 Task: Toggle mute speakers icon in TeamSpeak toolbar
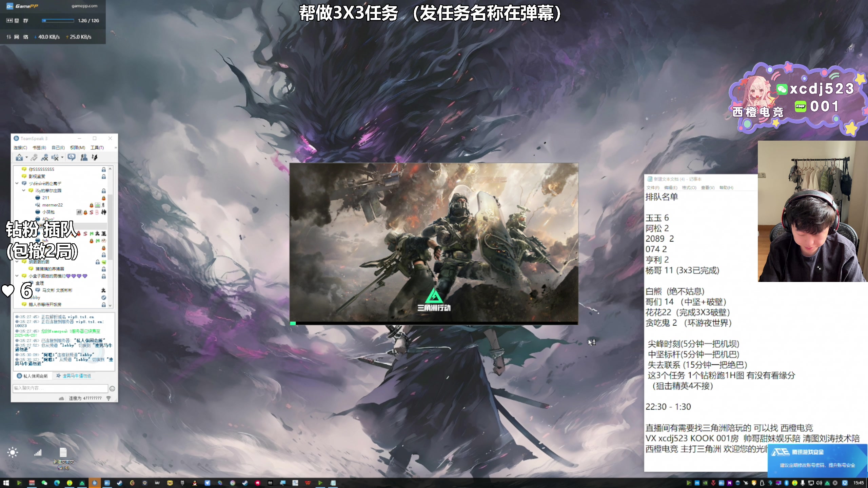point(55,157)
